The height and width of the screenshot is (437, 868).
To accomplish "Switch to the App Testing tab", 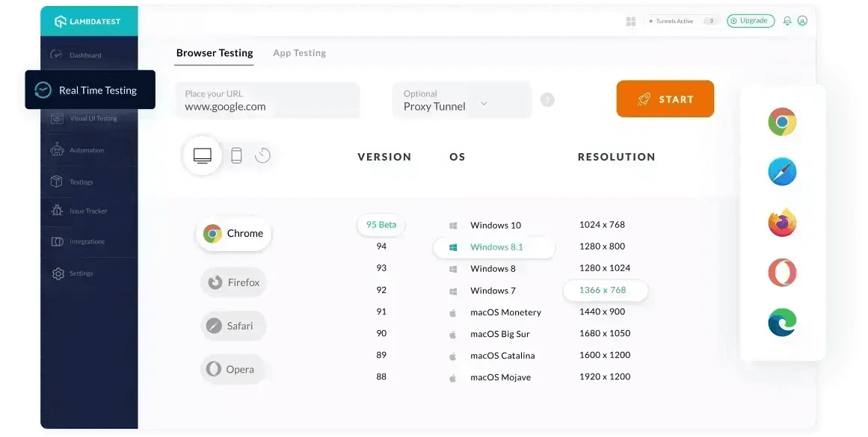I will (x=299, y=53).
